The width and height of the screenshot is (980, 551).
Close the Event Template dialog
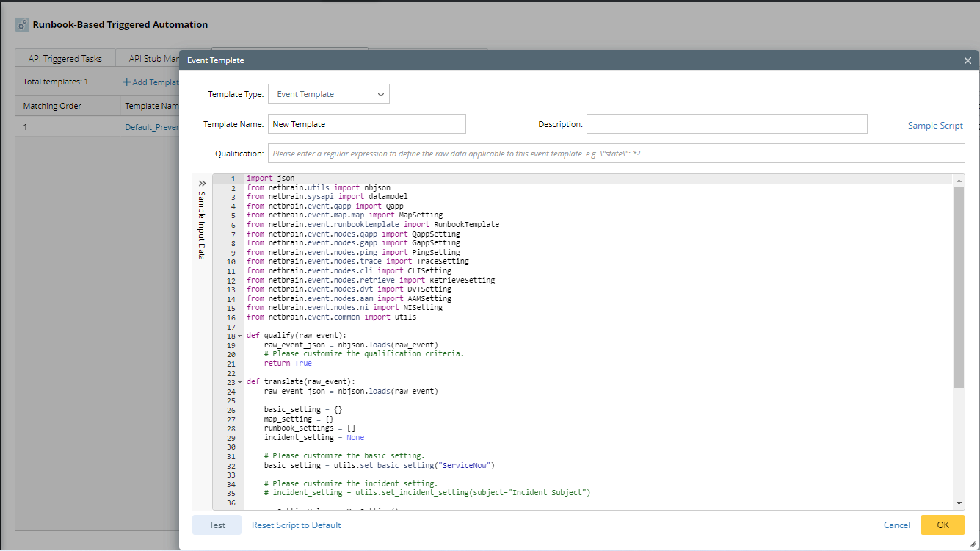968,60
